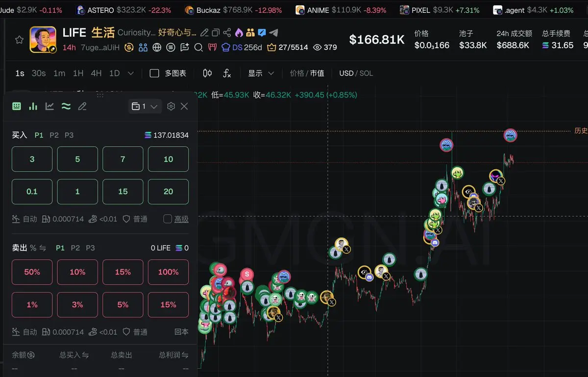Select the 30s timeframe
588x377 pixels.
tap(39, 73)
